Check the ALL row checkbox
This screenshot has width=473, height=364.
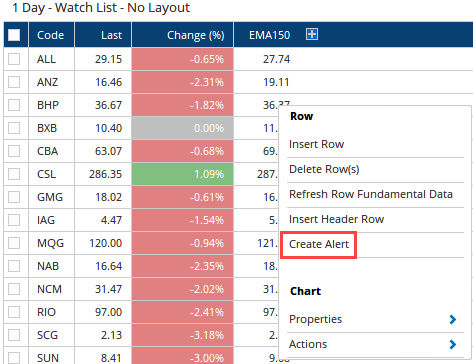(x=14, y=59)
